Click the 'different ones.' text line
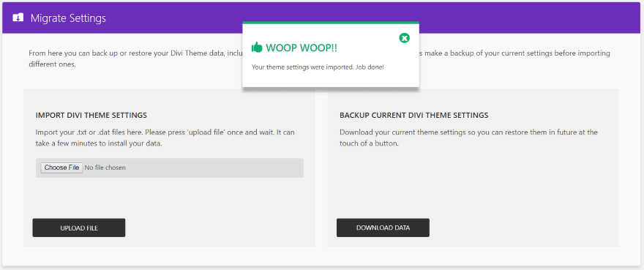 [x=52, y=65]
